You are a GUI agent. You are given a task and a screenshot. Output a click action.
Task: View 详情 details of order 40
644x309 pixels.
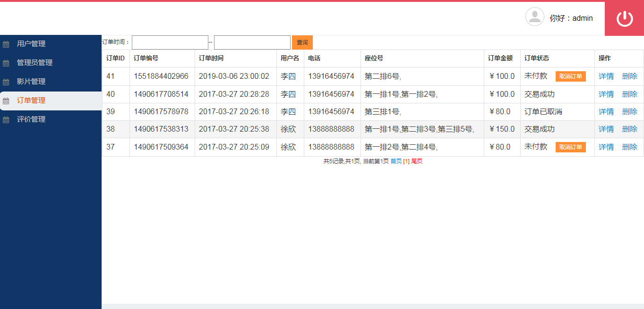(606, 94)
